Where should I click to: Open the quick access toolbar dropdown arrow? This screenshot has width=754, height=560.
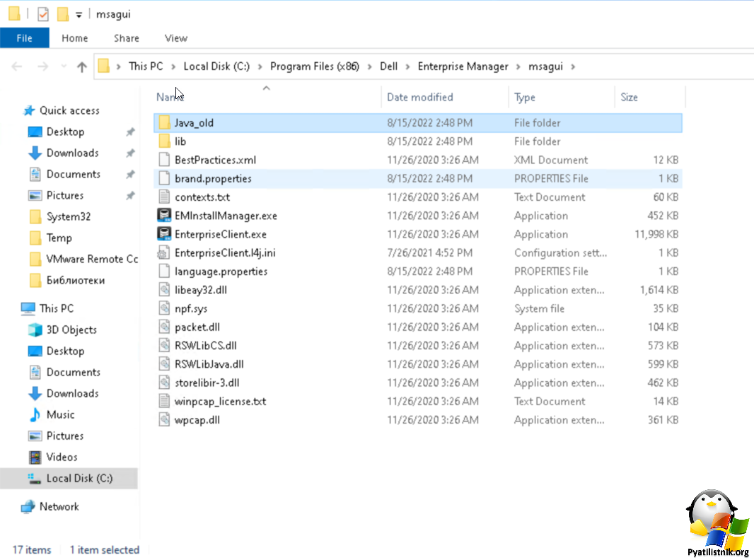point(79,14)
